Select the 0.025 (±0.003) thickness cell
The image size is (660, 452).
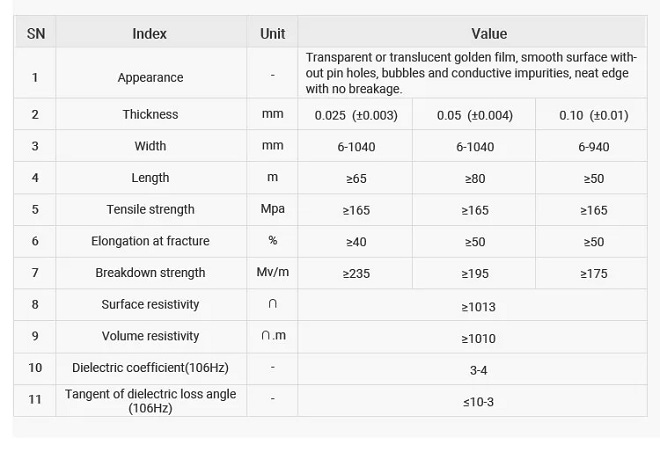(356, 115)
